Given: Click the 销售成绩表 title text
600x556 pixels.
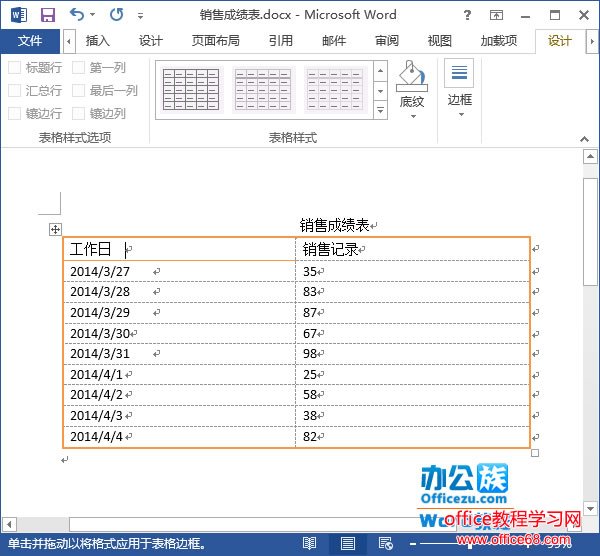Looking at the screenshot, I should click(334, 225).
